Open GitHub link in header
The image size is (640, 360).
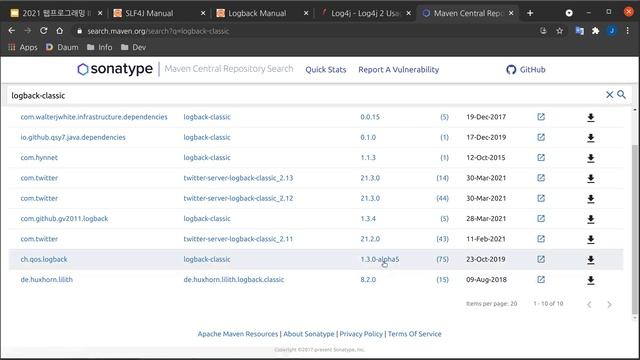pos(526,69)
